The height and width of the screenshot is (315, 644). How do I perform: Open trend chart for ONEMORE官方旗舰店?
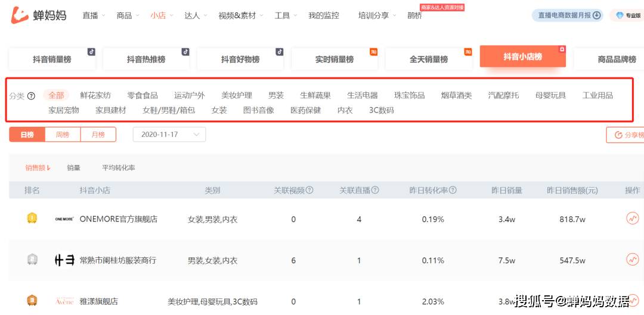(633, 218)
